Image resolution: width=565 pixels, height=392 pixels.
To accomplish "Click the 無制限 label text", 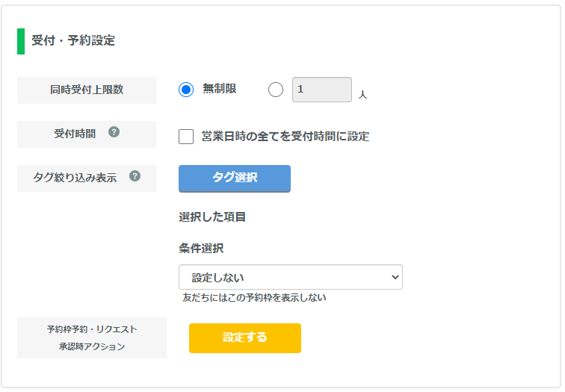I will [x=219, y=89].
